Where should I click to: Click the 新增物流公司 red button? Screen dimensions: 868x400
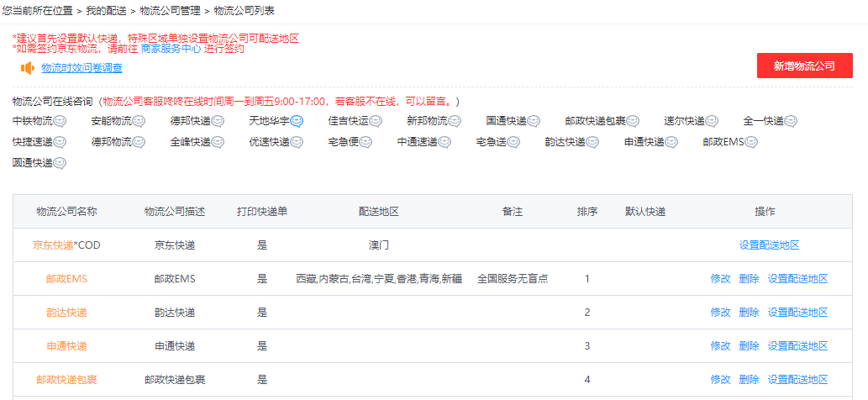click(804, 66)
